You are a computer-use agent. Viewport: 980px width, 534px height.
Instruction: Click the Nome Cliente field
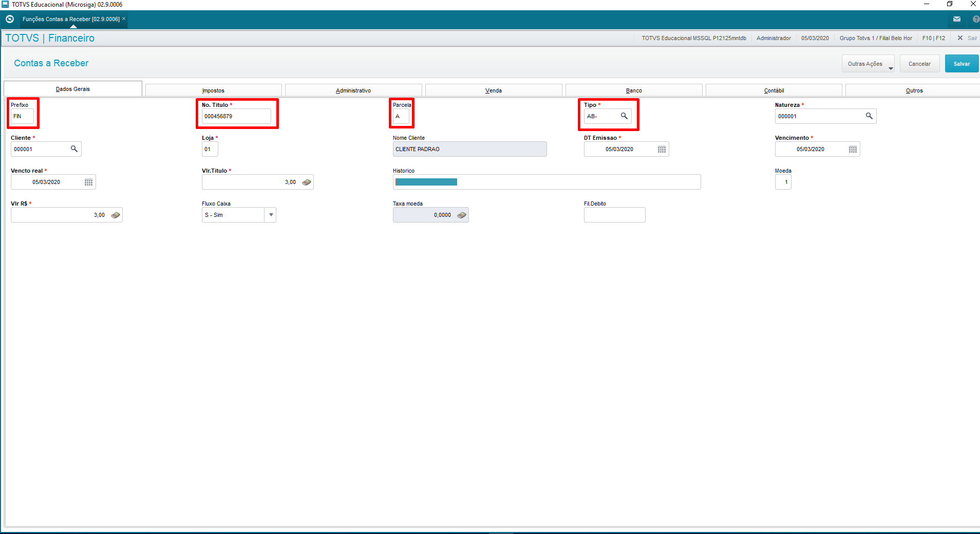pyautogui.click(x=469, y=149)
